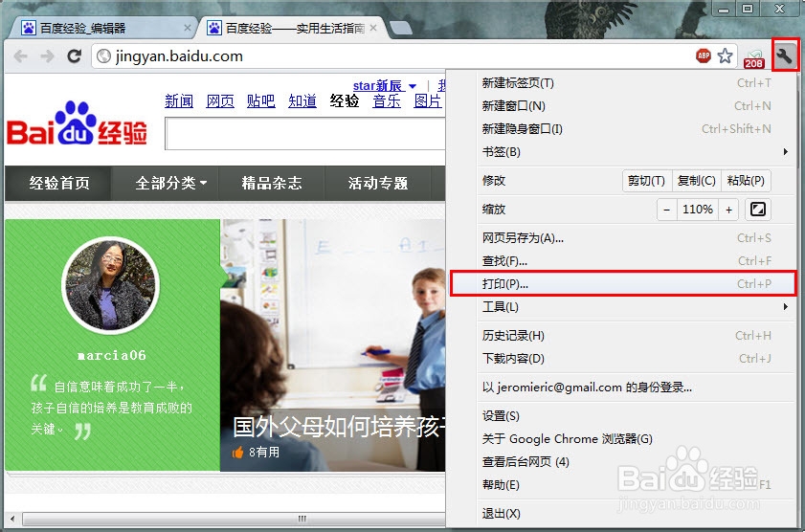Screen dimensions: 805x532
Task: Go to 经验首页 nav item
Action: tap(59, 183)
